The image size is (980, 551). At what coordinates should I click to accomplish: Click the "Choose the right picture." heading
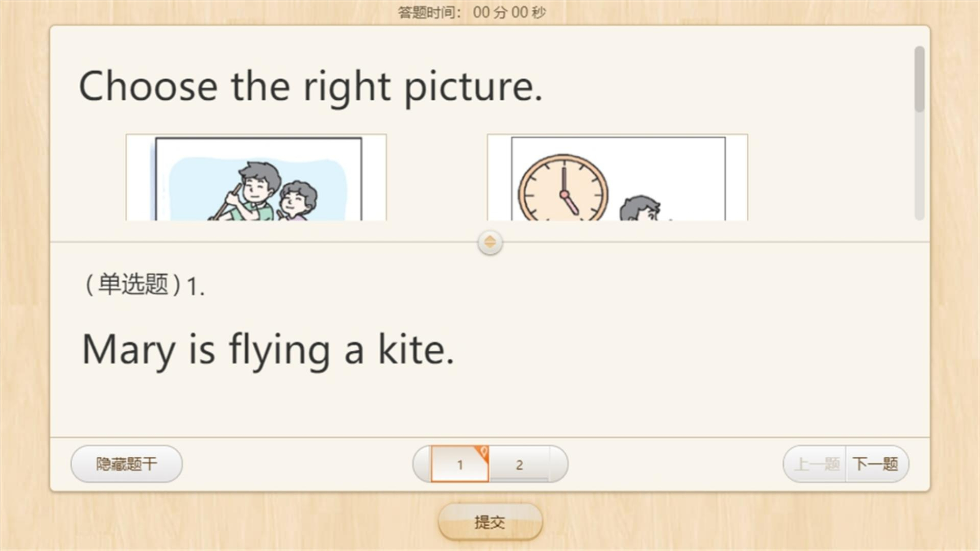[310, 86]
